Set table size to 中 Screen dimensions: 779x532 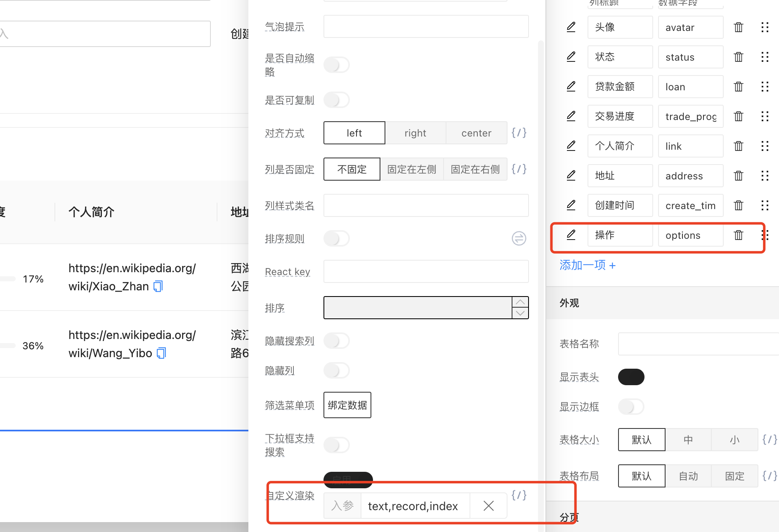pos(688,440)
